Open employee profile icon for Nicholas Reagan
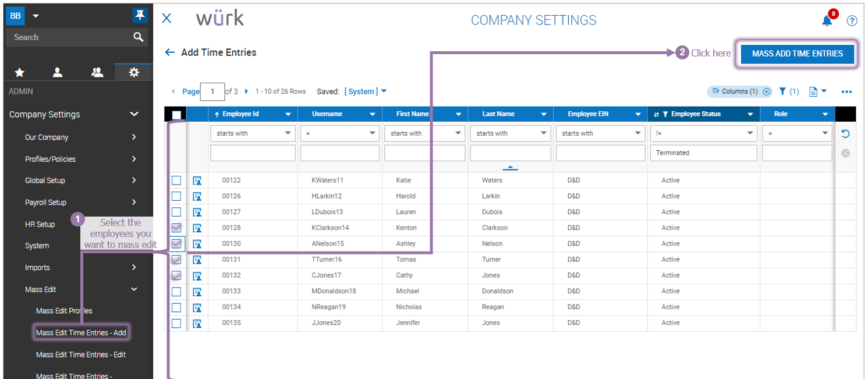Image resolution: width=868 pixels, height=379 pixels. (197, 307)
